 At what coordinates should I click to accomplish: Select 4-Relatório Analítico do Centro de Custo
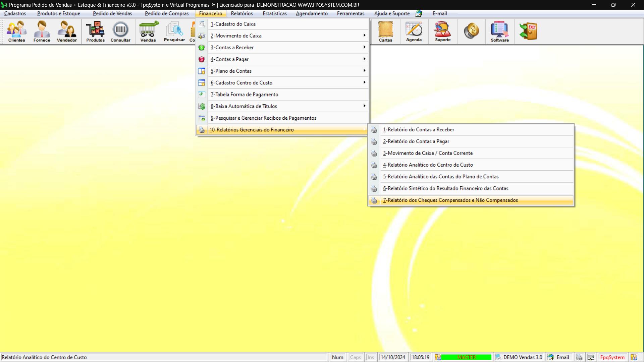pyautogui.click(x=471, y=165)
